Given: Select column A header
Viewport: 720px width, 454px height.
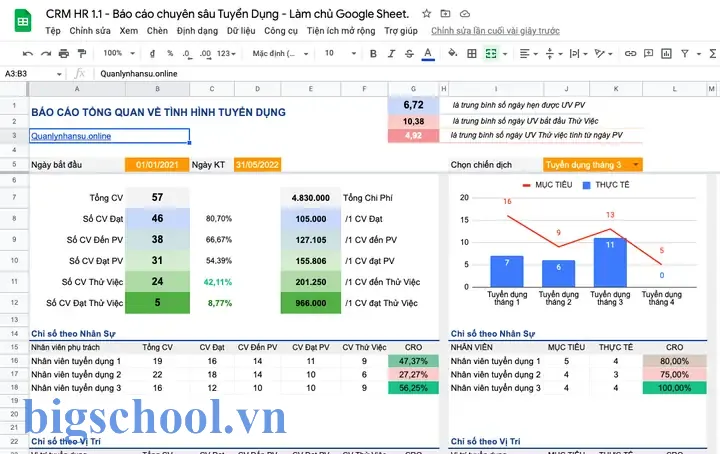Looking at the screenshot, I should click(77, 89).
